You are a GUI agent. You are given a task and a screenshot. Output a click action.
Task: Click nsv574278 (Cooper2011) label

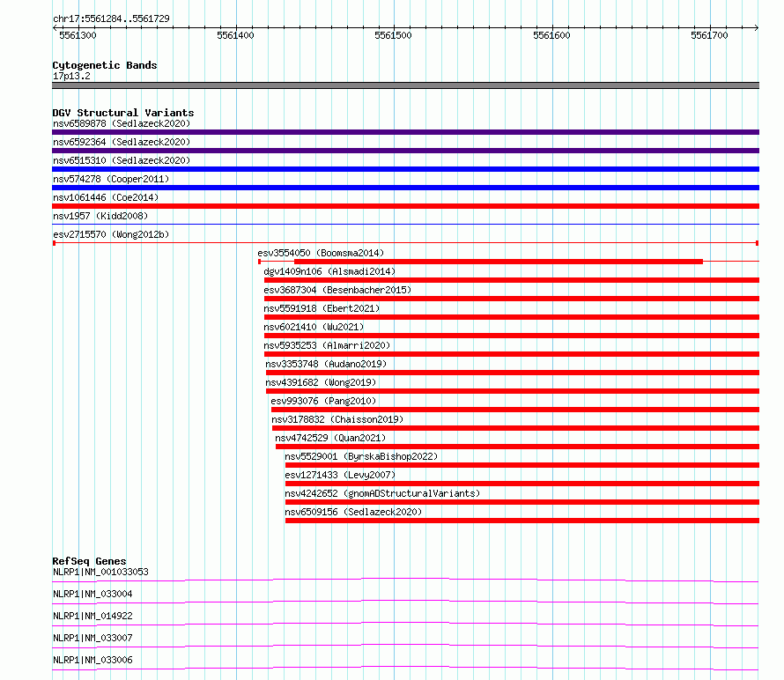(x=111, y=179)
